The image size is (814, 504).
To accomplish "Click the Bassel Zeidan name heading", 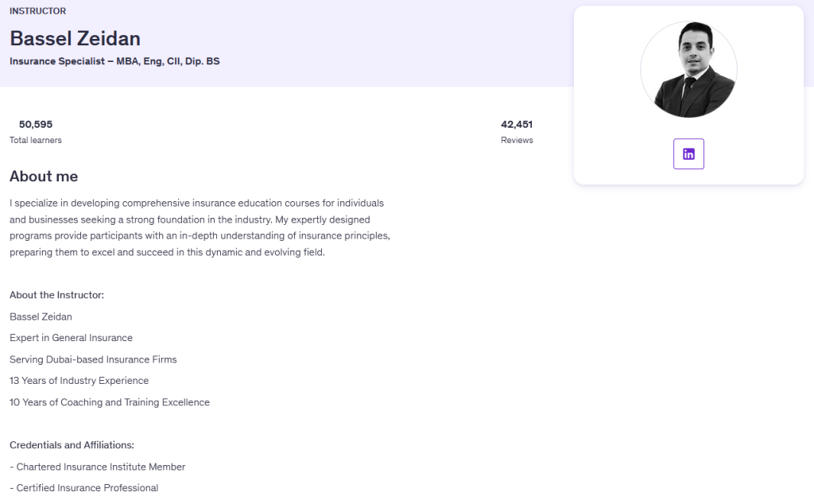I will pyautogui.click(x=75, y=38).
